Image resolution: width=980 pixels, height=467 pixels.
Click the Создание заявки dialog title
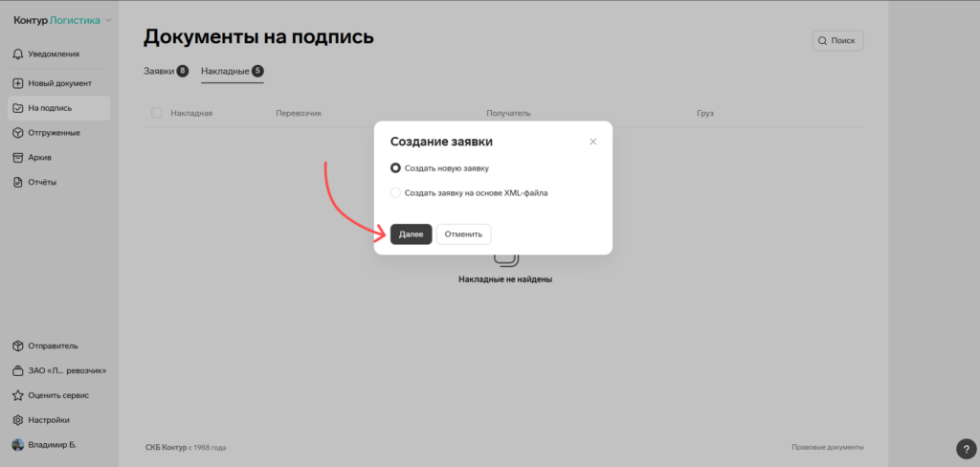click(x=441, y=142)
